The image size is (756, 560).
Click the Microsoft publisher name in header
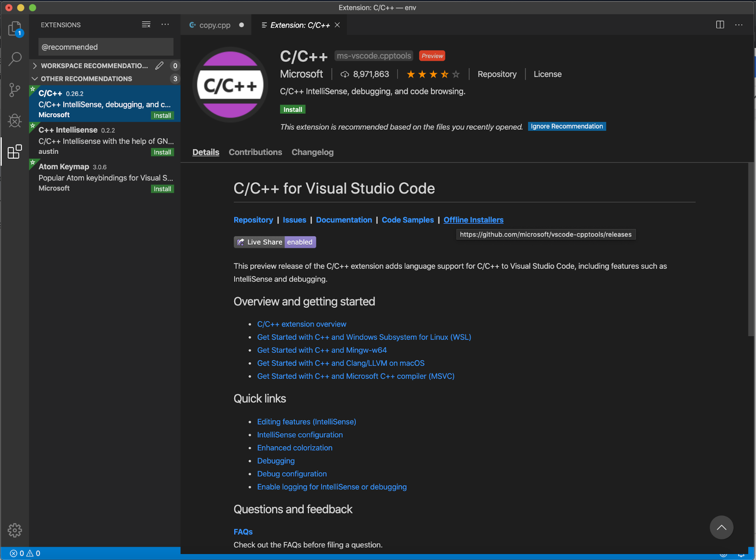pos(301,74)
